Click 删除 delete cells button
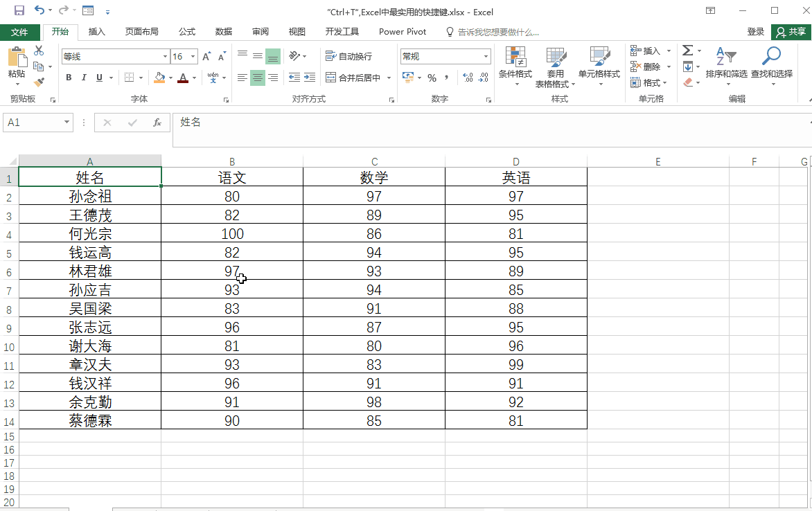The width and height of the screenshot is (812, 511). [x=646, y=66]
